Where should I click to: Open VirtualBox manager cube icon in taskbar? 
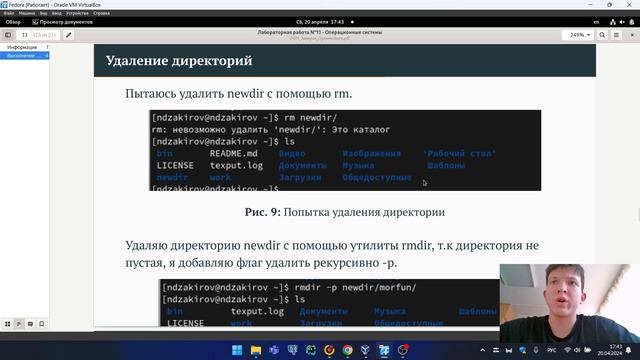(365, 350)
